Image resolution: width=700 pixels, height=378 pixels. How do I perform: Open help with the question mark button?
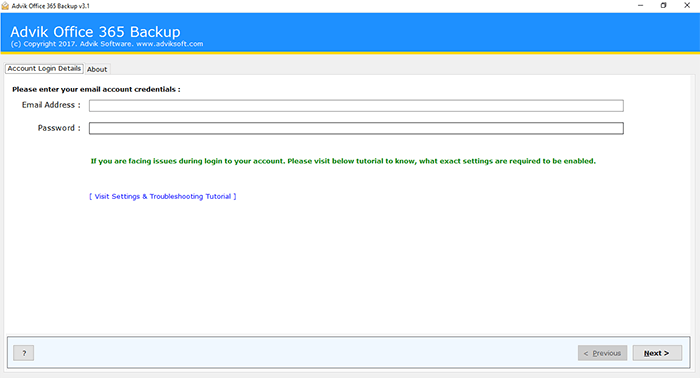pos(24,353)
